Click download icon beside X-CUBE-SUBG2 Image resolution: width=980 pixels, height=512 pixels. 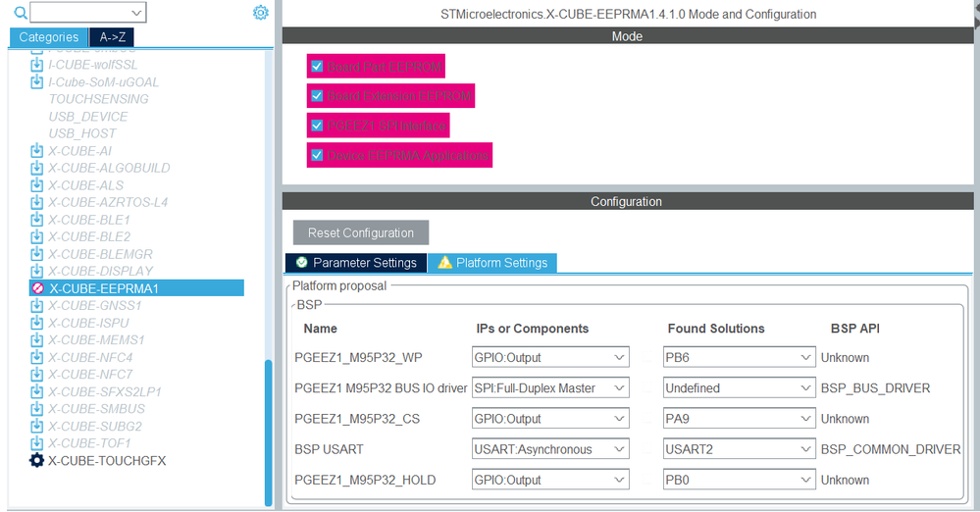(x=37, y=426)
